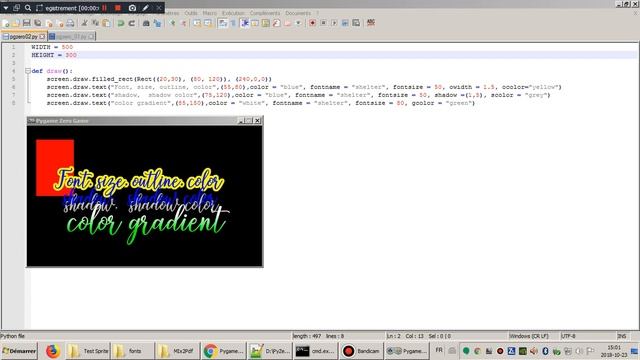Image resolution: width=640 pixels, height=360 pixels.
Task: Open the fonts folder taskbar button
Action: click(x=132, y=351)
